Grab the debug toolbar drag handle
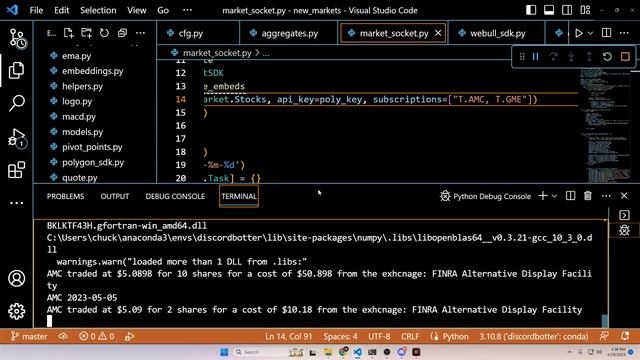The image size is (640, 360). (x=522, y=57)
